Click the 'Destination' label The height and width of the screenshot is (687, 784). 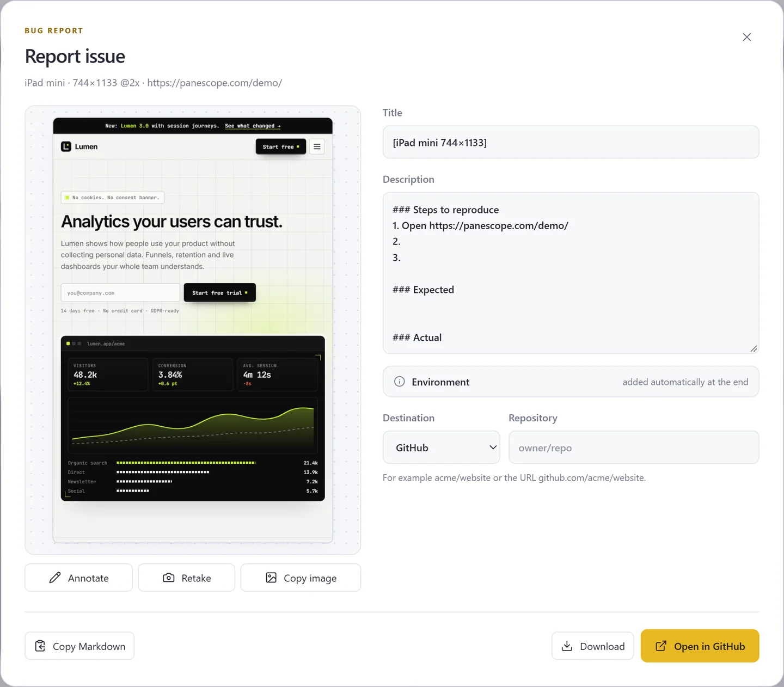408,418
